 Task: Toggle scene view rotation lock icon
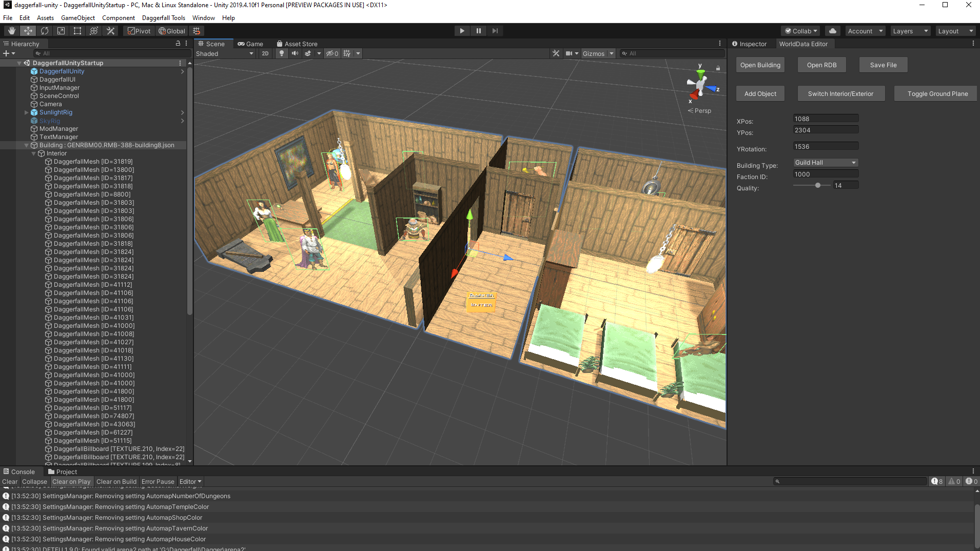click(718, 68)
